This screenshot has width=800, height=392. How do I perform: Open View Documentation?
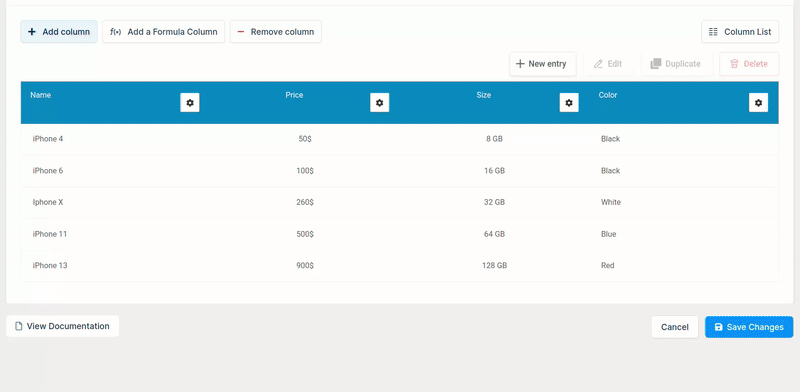(62, 326)
